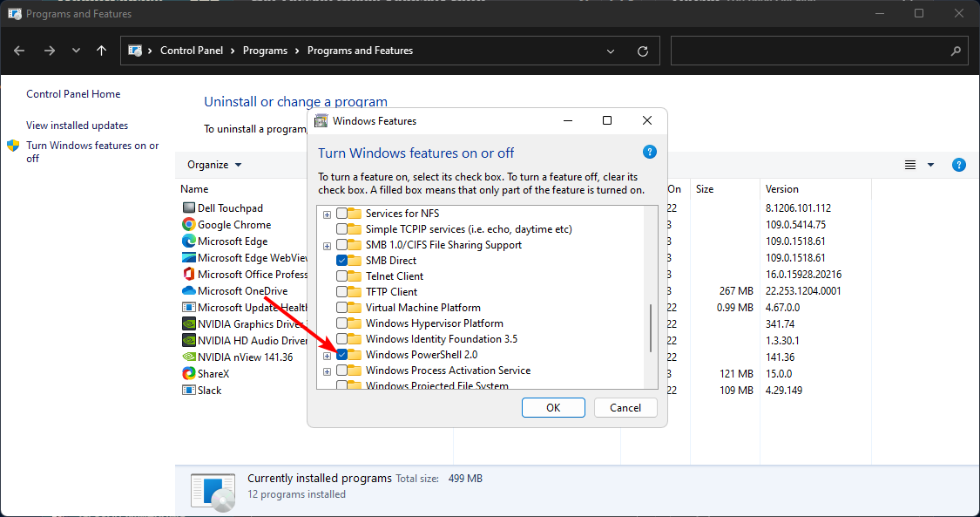Expand Windows Process Activation Service node
Viewport: 980px width, 517px height.
(327, 371)
